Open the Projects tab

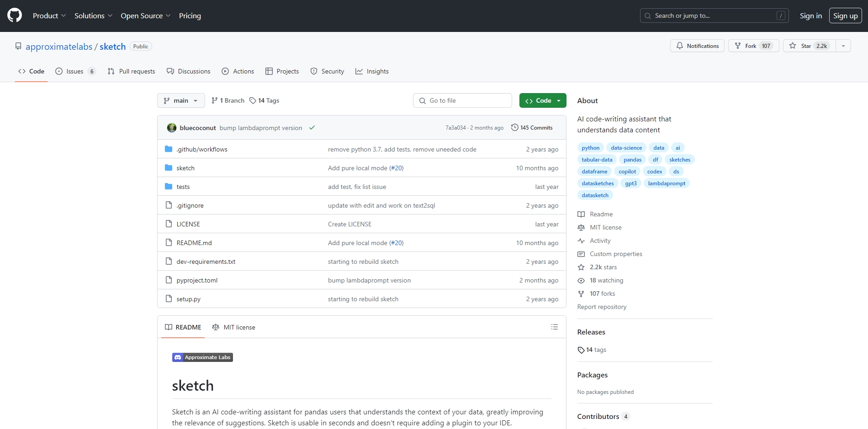tap(282, 71)
